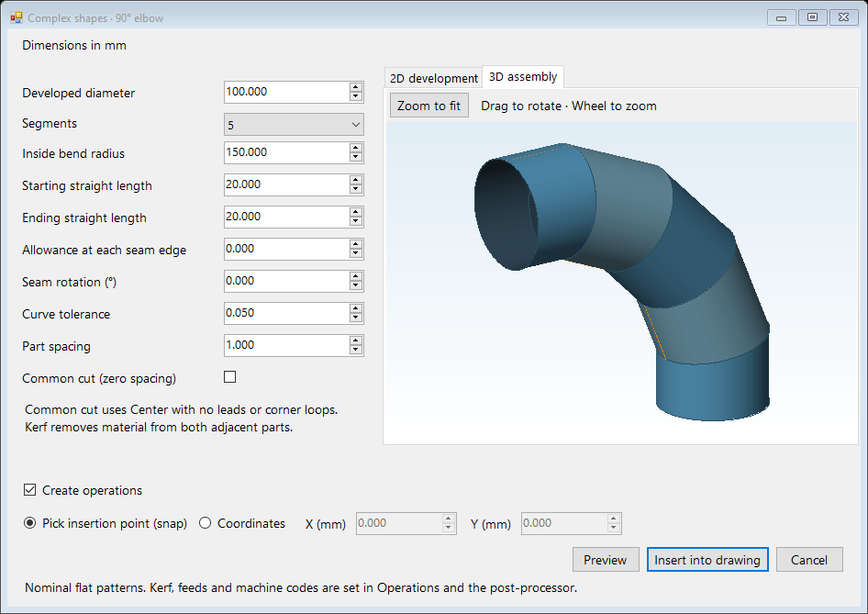Image resolution: width=868 pixels, height=614 pixels.
Task: Select the 3D assembly tab
Action: pyautogui.click(x=523, y=76)
